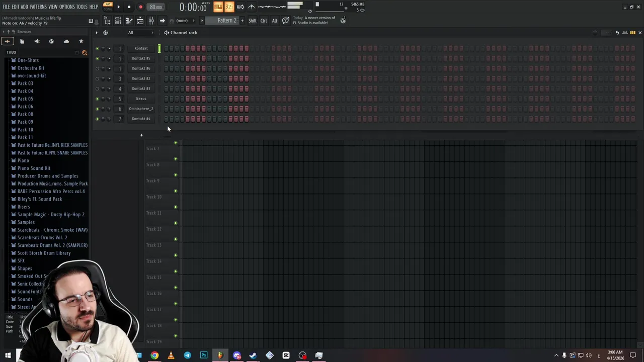This screenshot has height=362, width=644.
Task: Open Photoshop from the Windows taskbar
Action: click(204, 355)
